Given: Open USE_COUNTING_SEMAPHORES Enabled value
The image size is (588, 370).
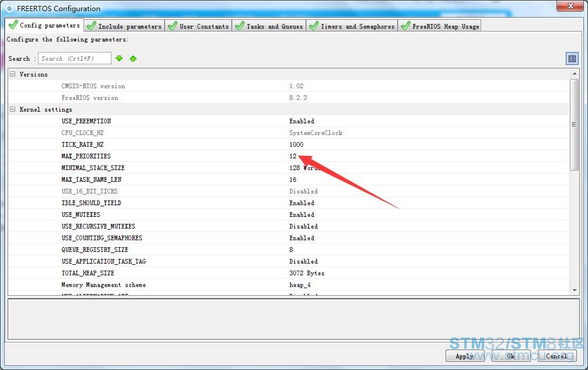Looking at the screenshot, I should click(302, 237).
